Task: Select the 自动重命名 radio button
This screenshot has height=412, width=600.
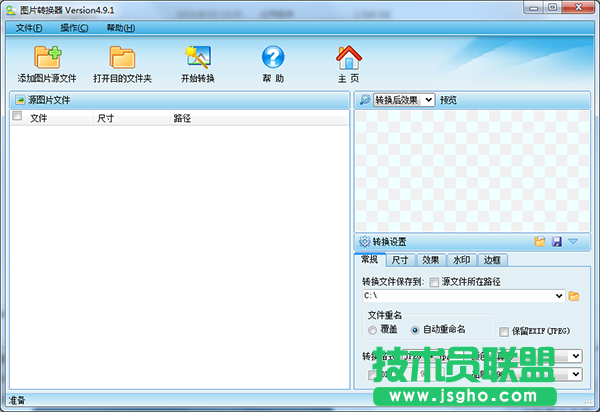Action: point(415,330)
